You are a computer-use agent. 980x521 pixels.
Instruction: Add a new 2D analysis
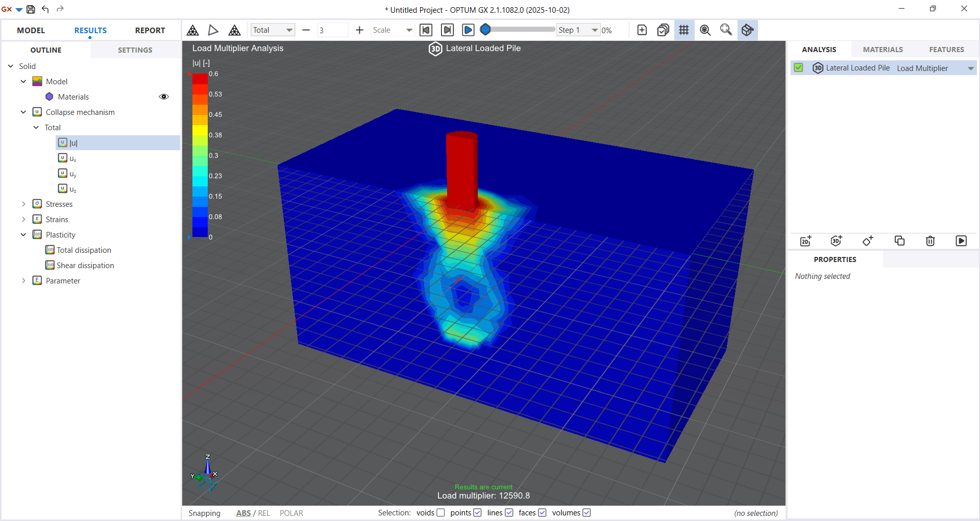coord(805,241)
